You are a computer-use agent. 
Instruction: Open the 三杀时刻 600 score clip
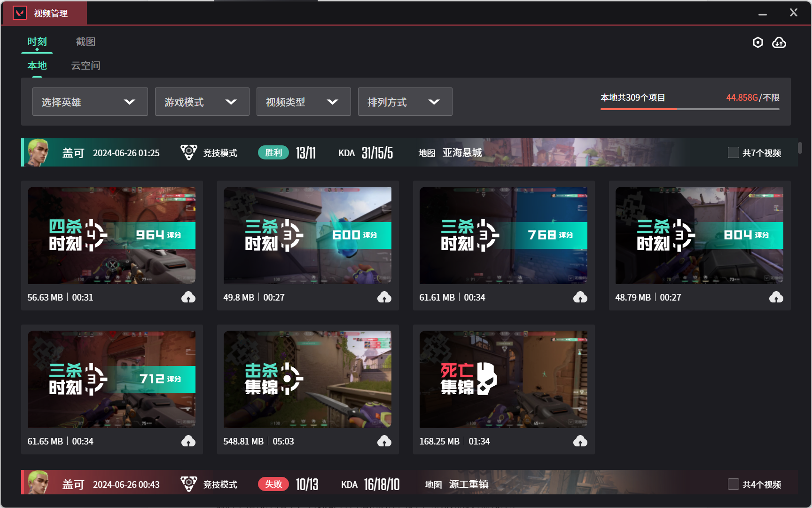point(307,235)
